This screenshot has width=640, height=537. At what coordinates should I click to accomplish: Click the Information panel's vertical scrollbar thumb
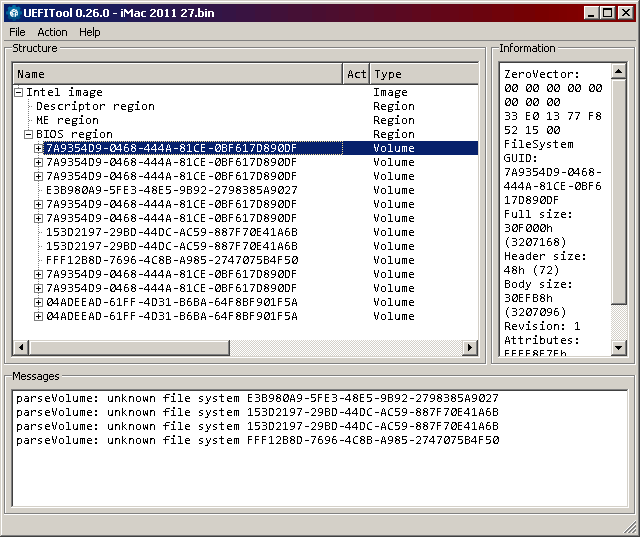(619, 191)
